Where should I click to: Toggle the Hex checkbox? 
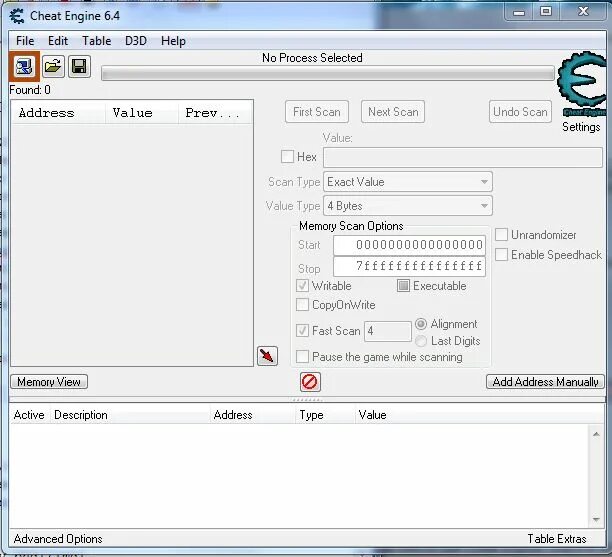287,157
